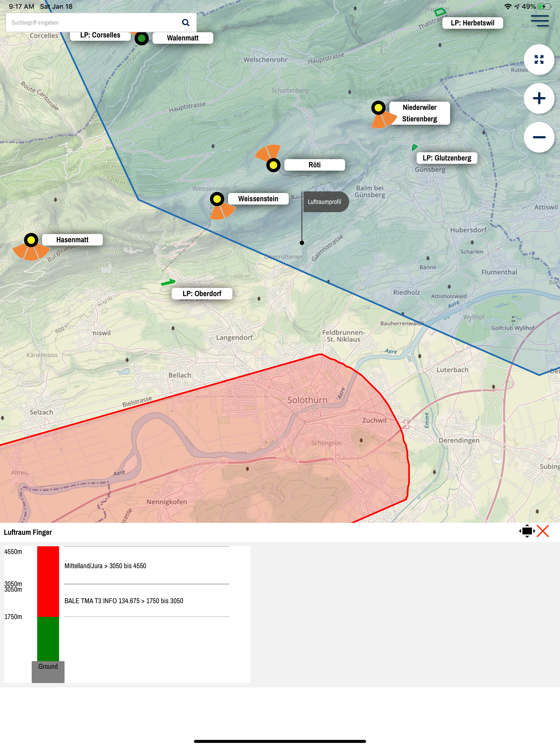Tap the search magnifier icon
560x747 pixels.
185,23
